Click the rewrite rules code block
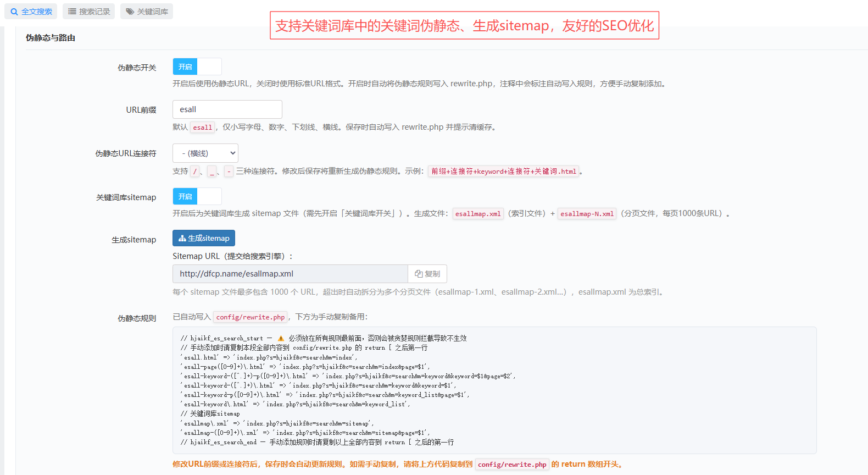 click(494, 390)
